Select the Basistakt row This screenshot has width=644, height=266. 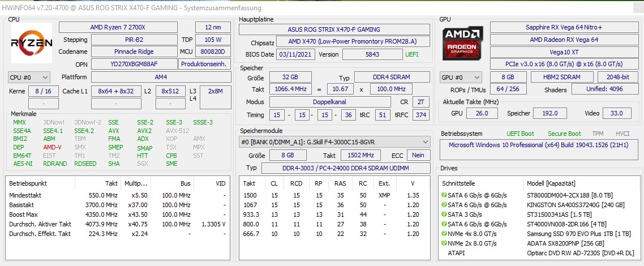click(118, 205)
